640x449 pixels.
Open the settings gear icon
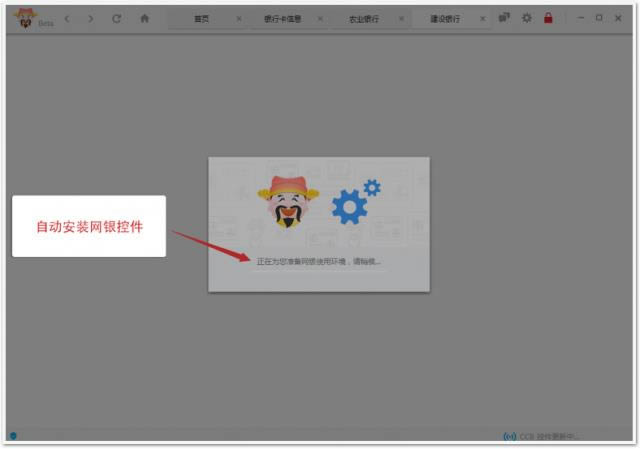pos(527,18)
